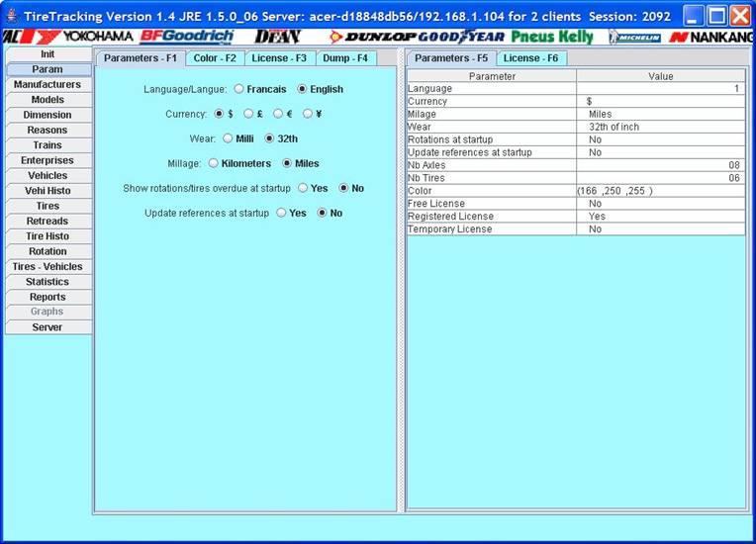Open the Reports section
The height and width of the screenshot is (544, 756).
coord(47,297)
